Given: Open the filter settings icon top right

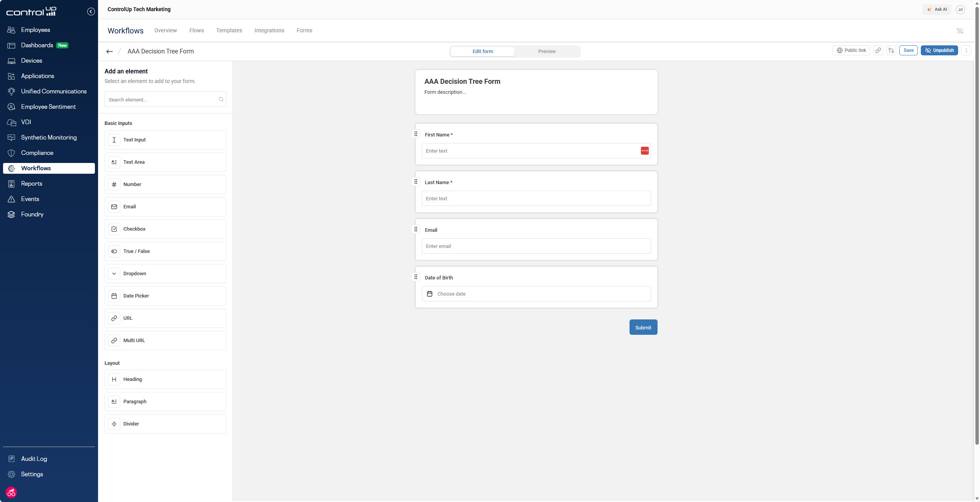Looking at the screenshot, I should point(960,31).
